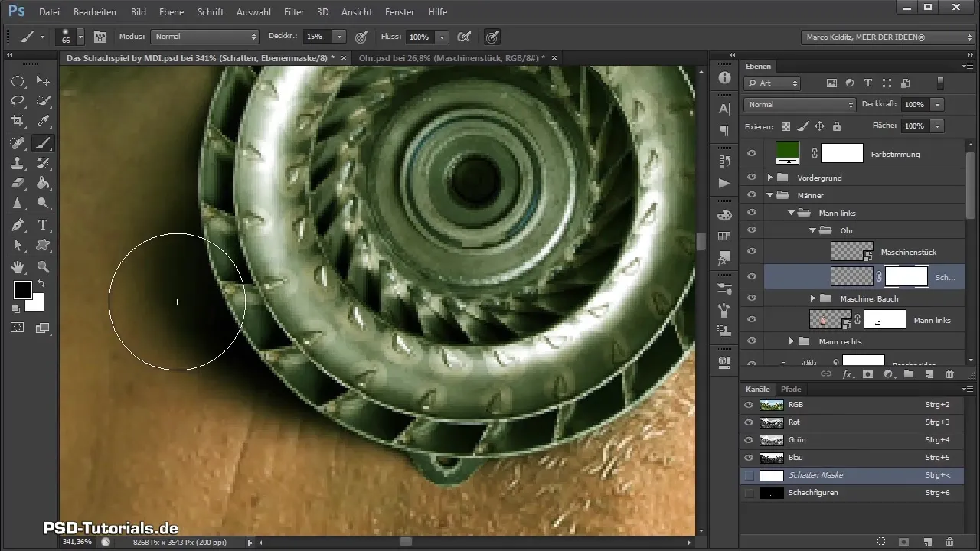Image resolution: width=980 pixels, height=551 pixels.
Task: Select the Eraser tool
Action: pyautogui.click(x=18, y=183)
